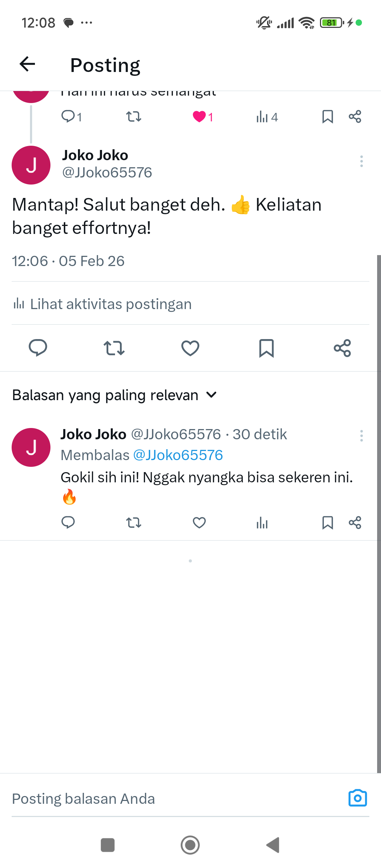Open three-dot menu on main post
Viewport: 381px width, 868px height.
[361, 161]
